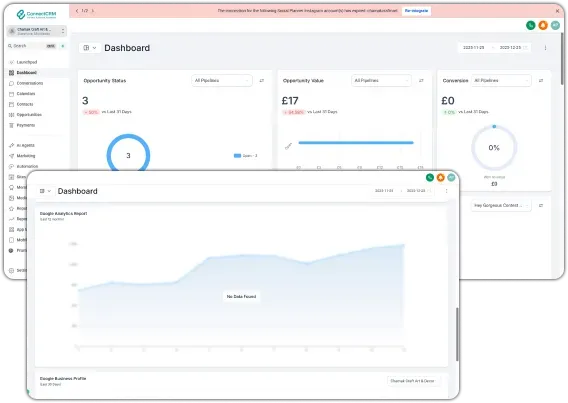Open Opportunities in the sidebar

pos(29,114)
